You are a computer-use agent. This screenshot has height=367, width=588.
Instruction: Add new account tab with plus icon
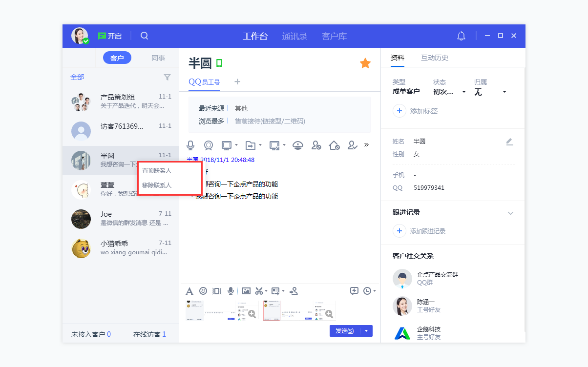pos(237,82)
